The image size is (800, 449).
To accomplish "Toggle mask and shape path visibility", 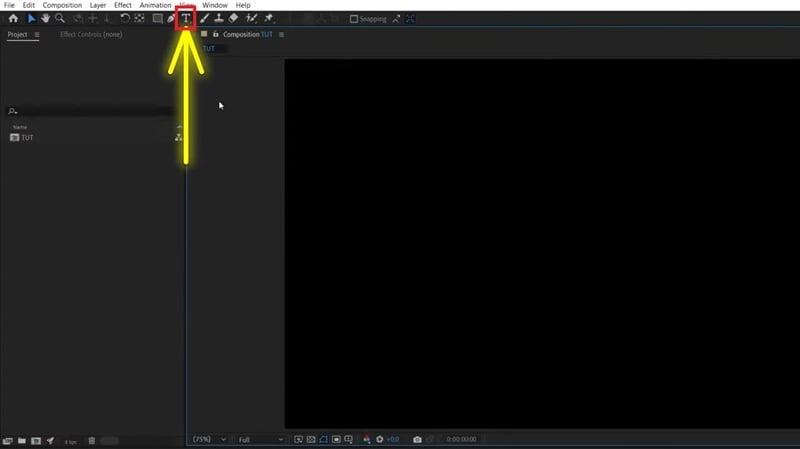I will (323, 439).
